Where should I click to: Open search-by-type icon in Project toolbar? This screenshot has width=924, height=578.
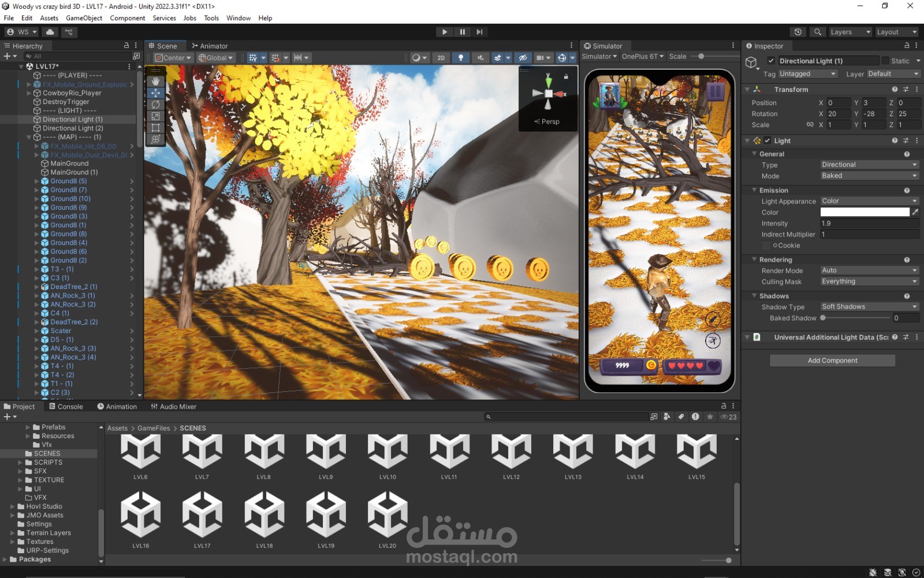(667, 417)
